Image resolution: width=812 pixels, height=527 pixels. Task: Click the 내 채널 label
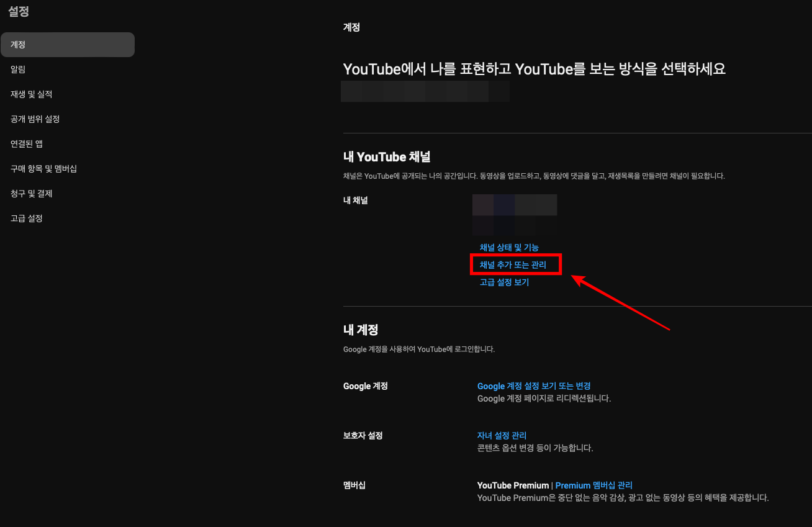point(356,200)
